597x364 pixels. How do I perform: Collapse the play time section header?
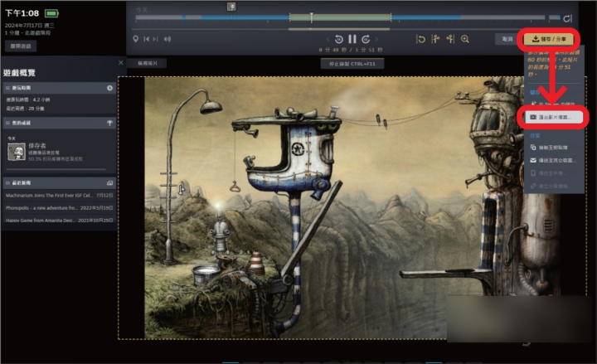tap(60, 88)
